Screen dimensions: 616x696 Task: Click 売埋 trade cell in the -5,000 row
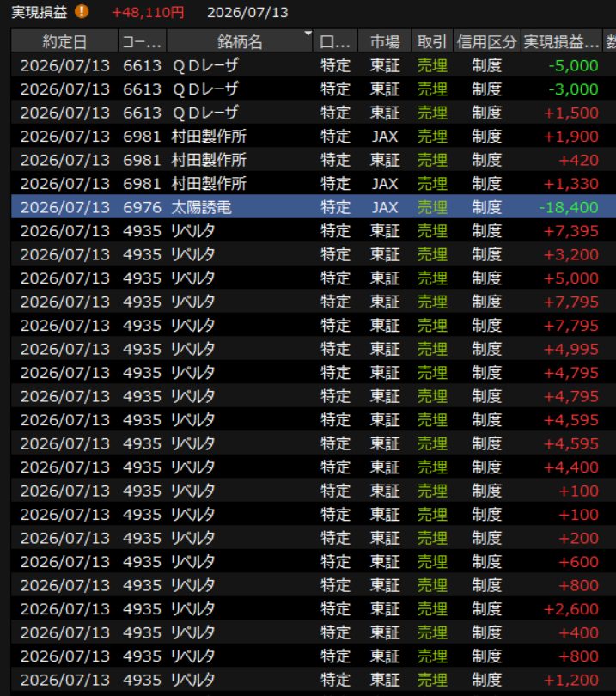(432, 65)
